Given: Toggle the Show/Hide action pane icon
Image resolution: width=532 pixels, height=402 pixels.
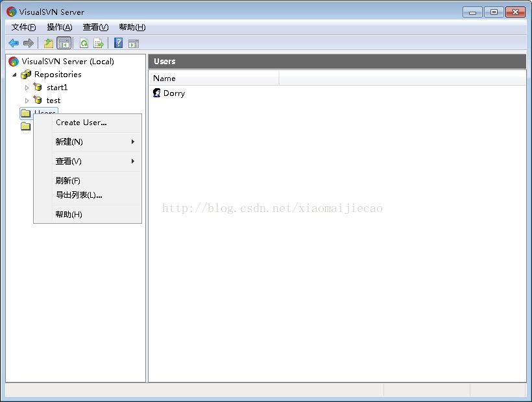Looking at the screenshot, I should coord(134,43).
